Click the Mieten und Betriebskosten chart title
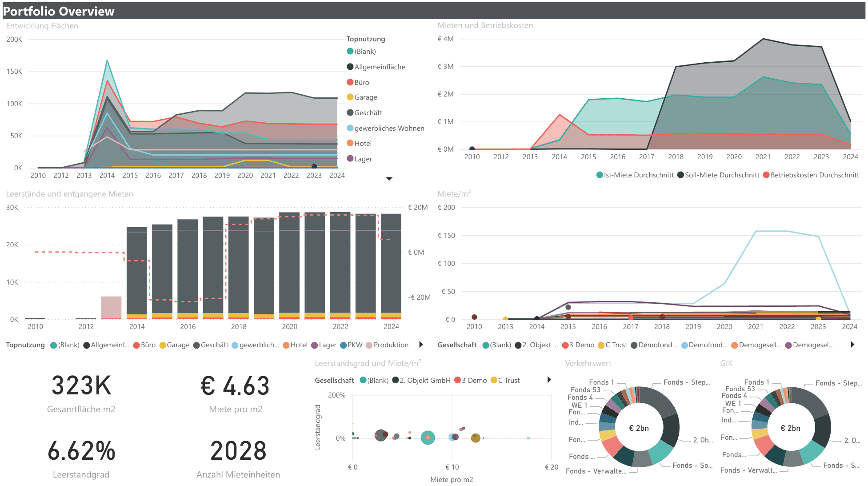 pyautogui.click(x=485, y=25)
